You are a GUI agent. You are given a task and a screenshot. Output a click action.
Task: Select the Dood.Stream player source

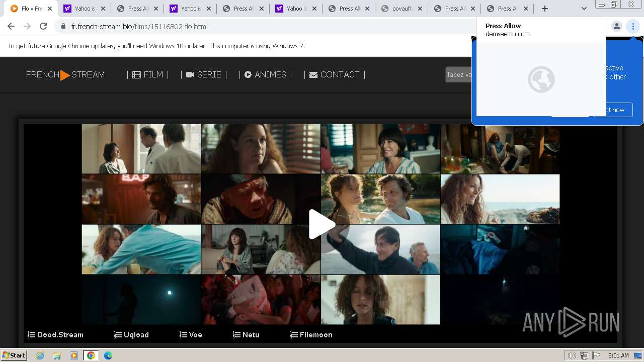pyautogui.click(x=55, y=335)
